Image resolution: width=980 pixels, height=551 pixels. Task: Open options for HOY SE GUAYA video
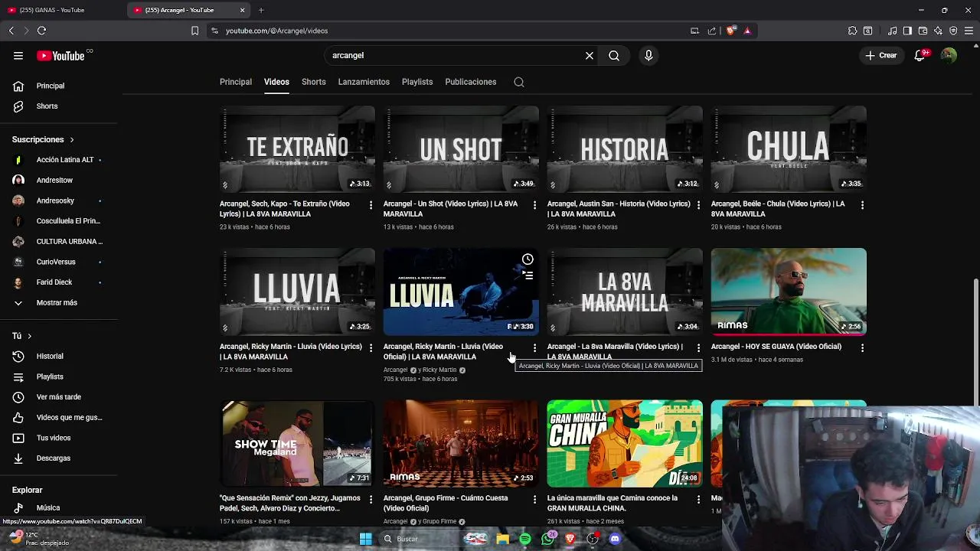tap(862, 347)
